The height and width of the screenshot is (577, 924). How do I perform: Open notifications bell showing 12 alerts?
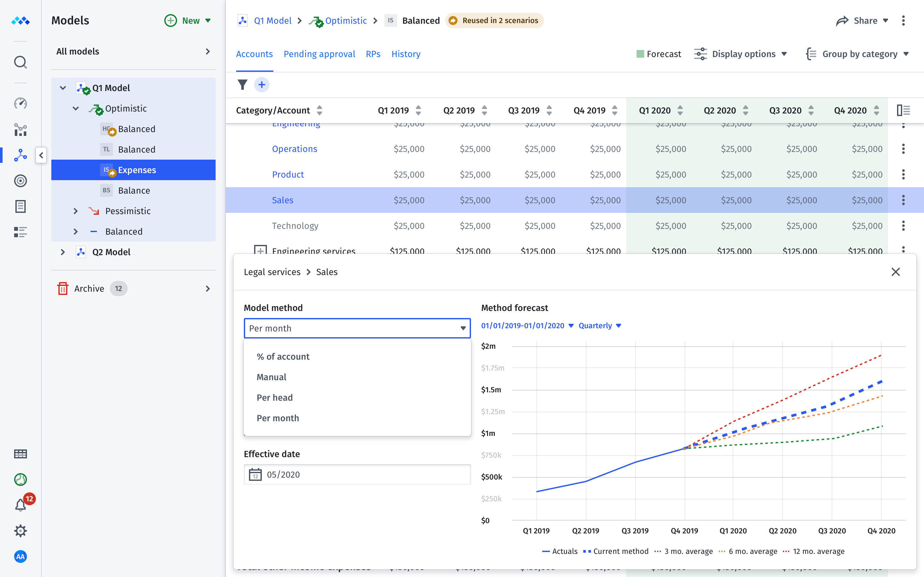click(20, 504)
